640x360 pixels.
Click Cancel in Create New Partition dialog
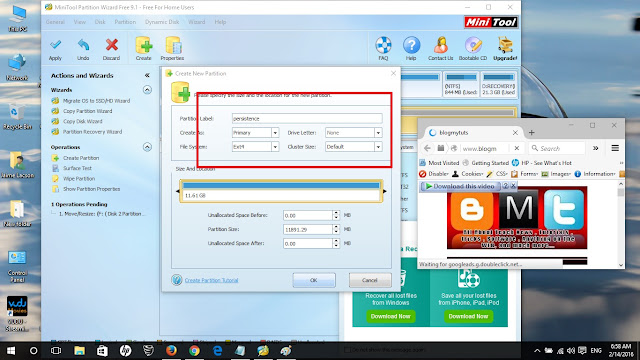point(370,280)
